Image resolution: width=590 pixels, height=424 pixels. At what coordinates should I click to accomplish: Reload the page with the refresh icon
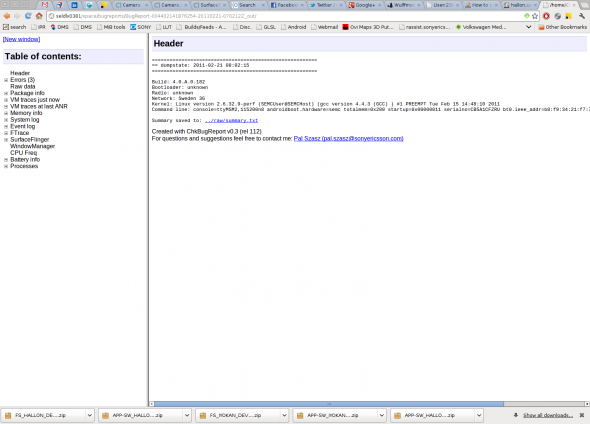(x=28, y=16)
